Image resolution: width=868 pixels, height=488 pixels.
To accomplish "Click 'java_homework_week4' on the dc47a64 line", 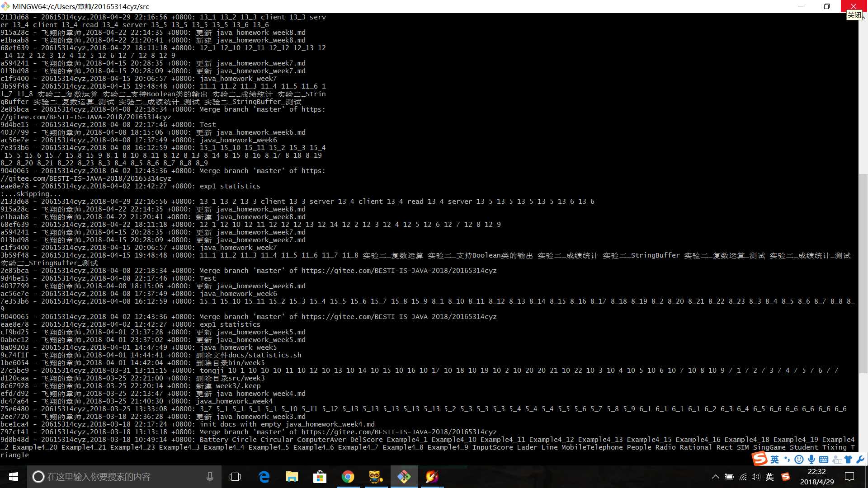I will [234, 401].
